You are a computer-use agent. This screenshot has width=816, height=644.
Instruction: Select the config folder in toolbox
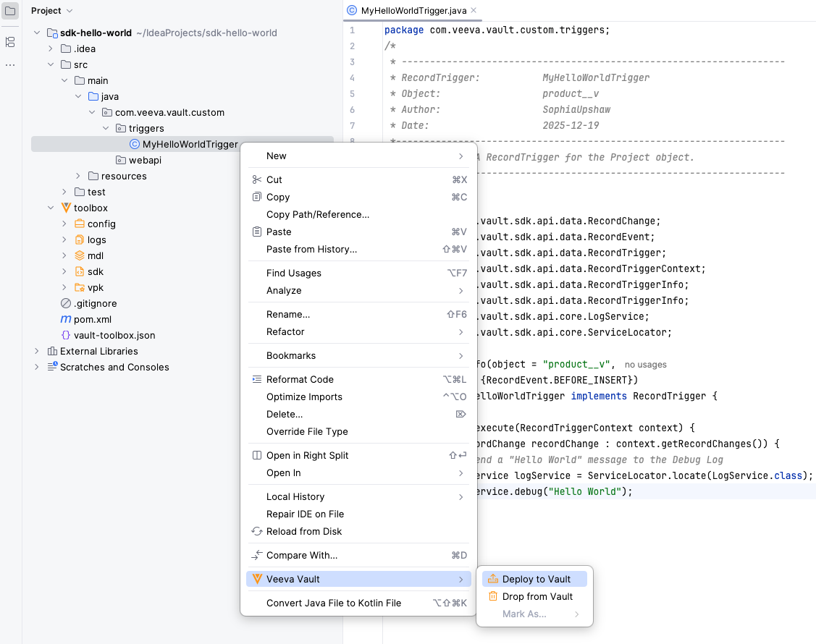(x=101, y=224)
